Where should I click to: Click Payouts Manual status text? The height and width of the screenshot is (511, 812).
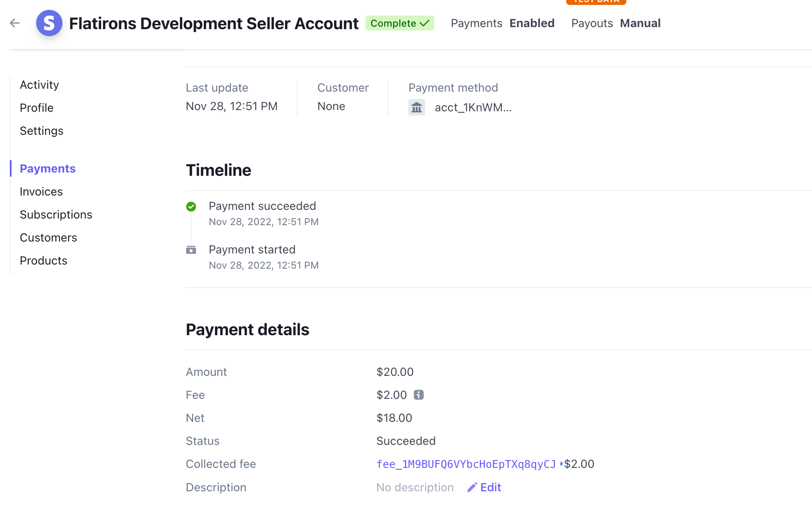point(616,23)
